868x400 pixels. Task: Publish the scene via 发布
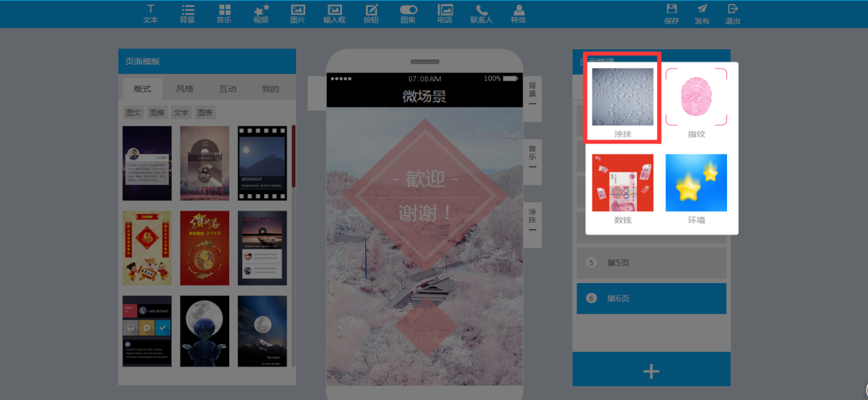[702, 14]
